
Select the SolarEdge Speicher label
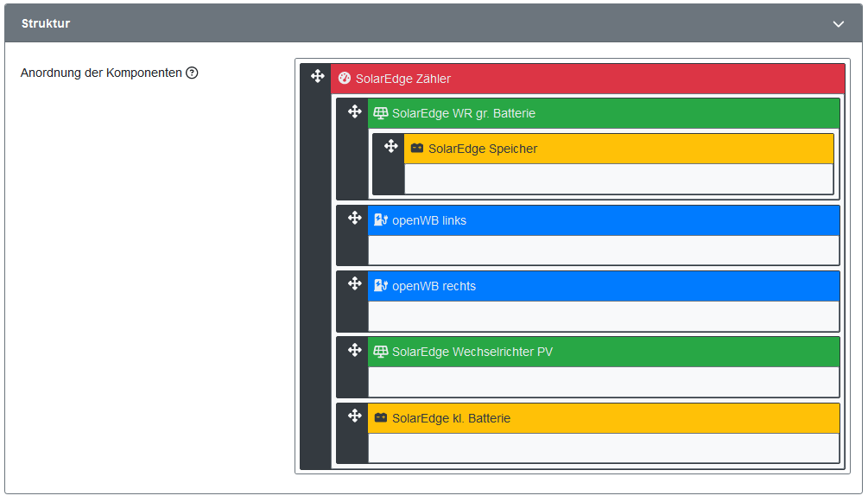483,149
